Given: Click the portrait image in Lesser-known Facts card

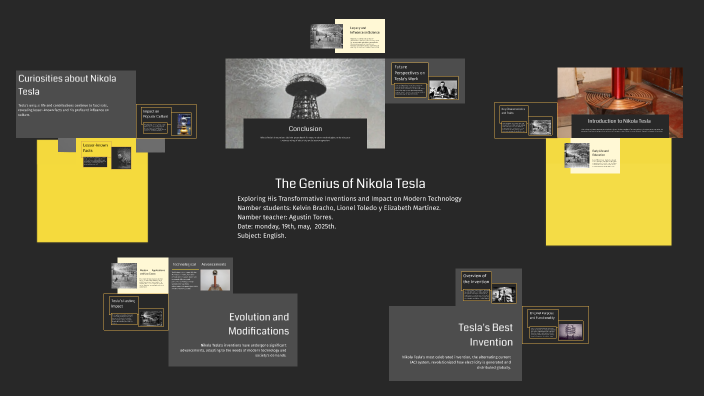Looking at the screenshot, I should tap(121, 158).
